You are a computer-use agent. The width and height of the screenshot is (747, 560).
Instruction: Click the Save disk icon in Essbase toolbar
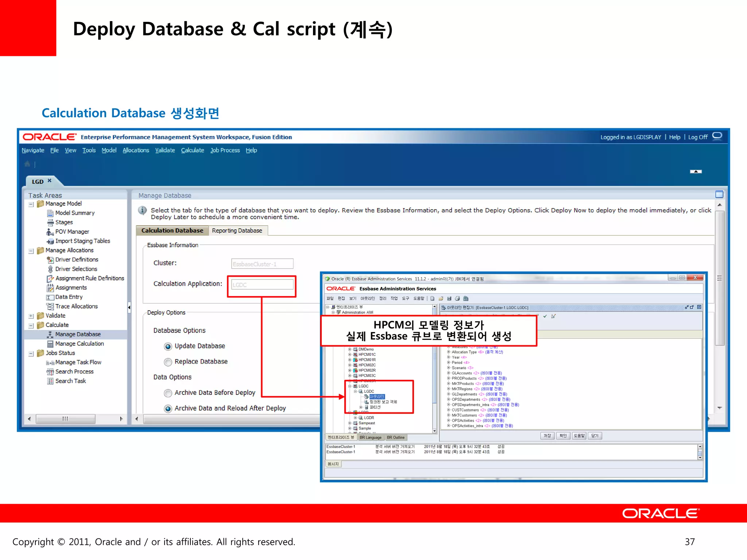point(449,298)
